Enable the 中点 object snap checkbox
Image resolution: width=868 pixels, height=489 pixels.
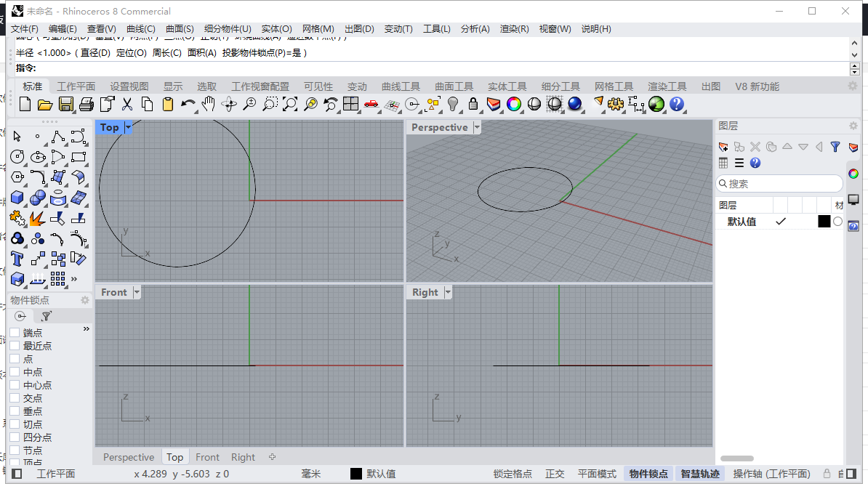(15, 372)
